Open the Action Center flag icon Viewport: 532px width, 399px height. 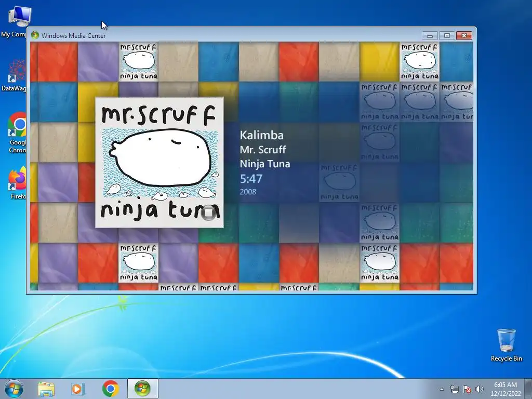[x=467, y=389]
